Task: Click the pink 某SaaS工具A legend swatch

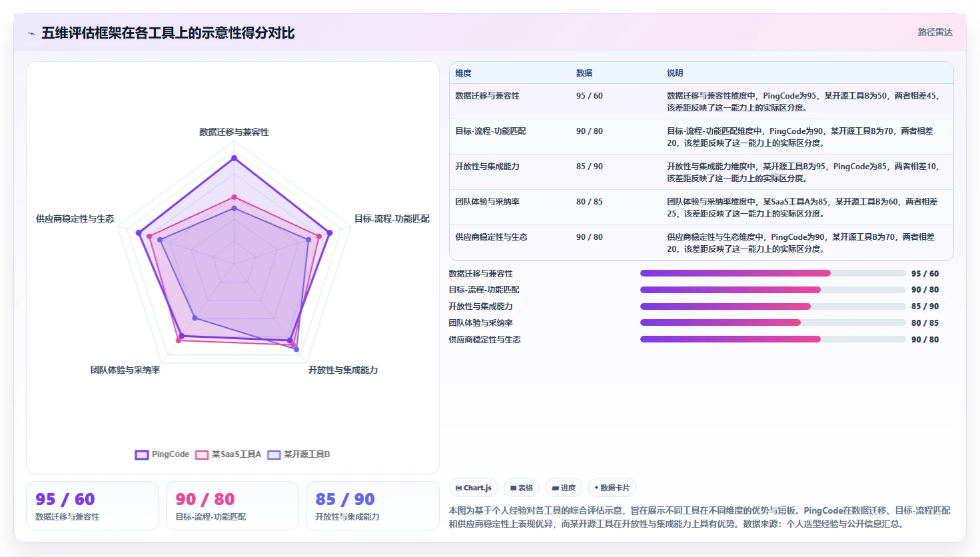Action: [202, 455]
